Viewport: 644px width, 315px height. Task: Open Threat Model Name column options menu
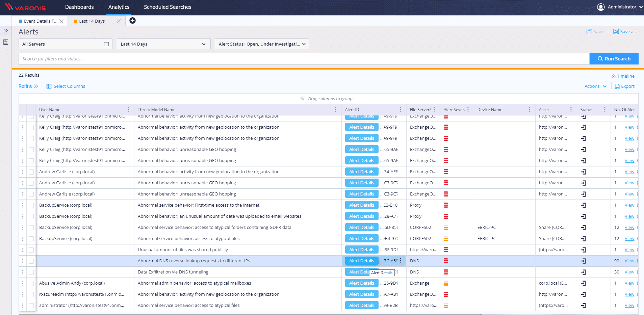coord(335,109)
